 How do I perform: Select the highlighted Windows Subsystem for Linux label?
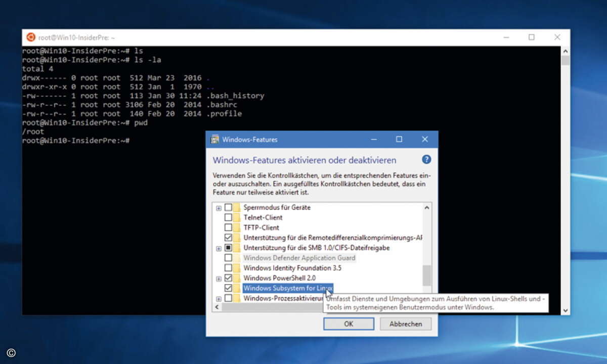(x=288, y=288)
